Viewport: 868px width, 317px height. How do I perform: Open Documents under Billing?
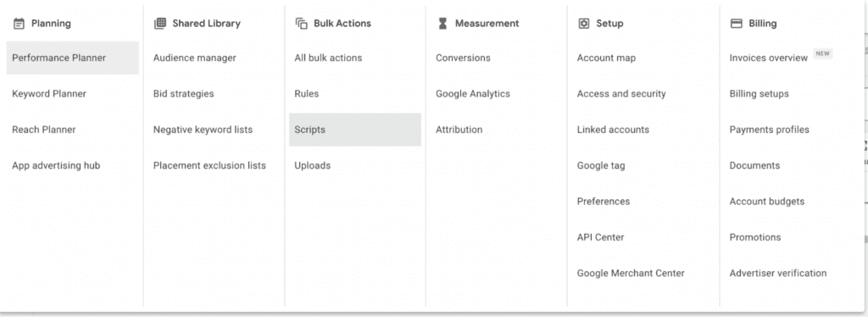pyautogui.click(x=754, y=165)
